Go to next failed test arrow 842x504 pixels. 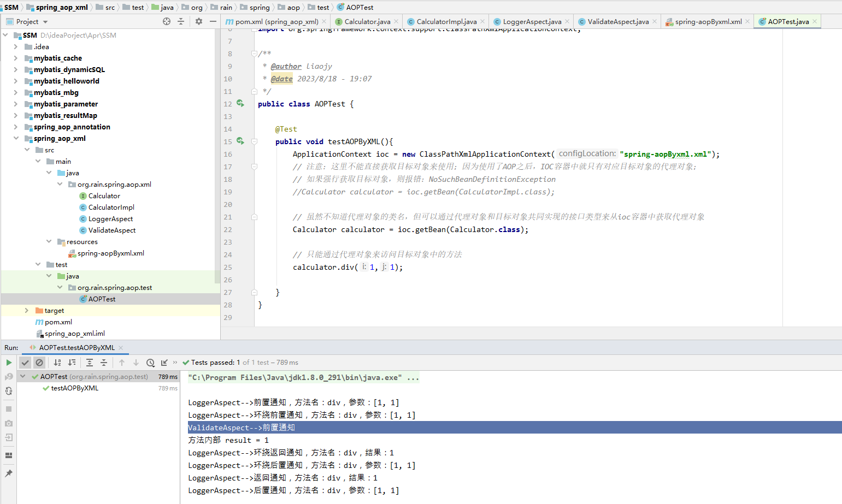pyautogui.click(x=136, y=363)
